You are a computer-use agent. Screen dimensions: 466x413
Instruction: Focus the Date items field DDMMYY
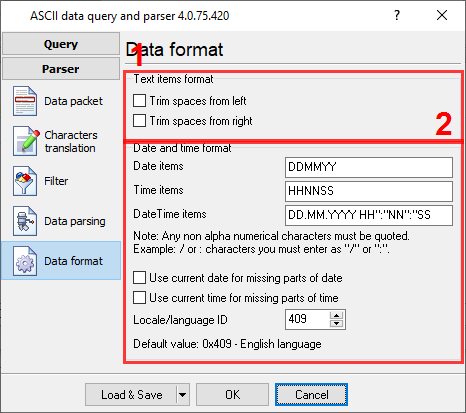click(x=369, y=167)
